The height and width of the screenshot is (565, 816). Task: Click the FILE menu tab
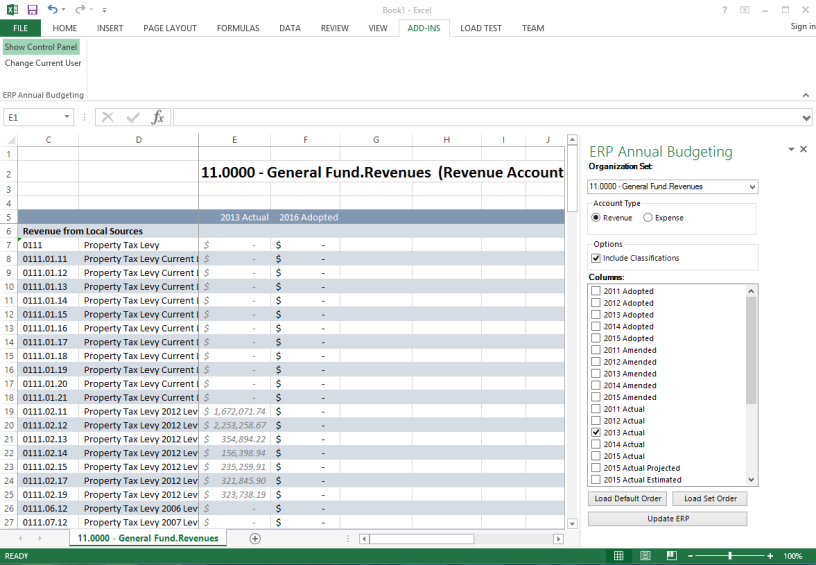pos(20,28)
